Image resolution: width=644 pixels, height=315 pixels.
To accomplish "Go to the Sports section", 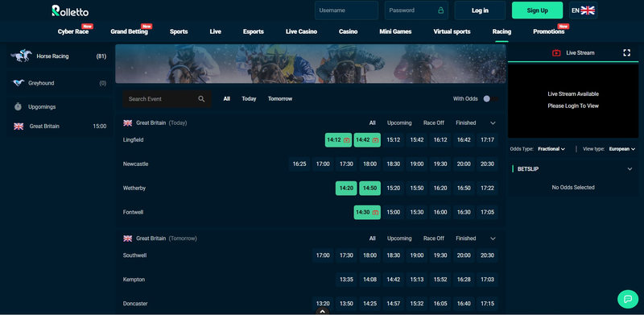I will click(x=179, y=31).
